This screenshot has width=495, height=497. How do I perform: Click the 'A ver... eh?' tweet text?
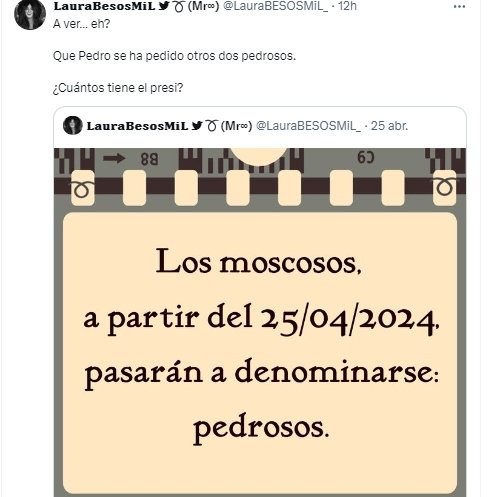[x=82, y=24]
